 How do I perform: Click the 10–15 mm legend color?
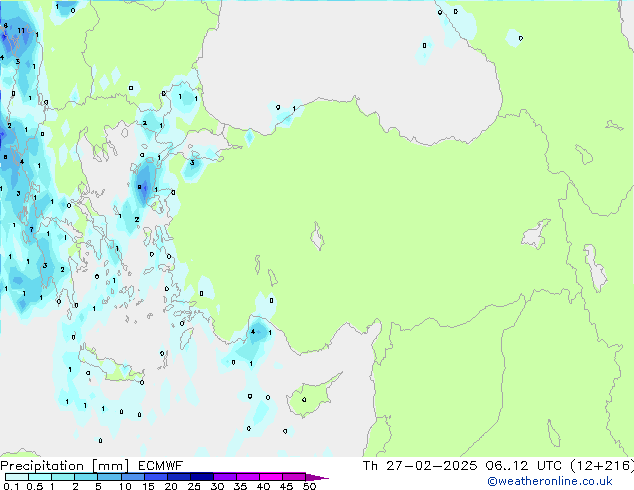pos(132,477)
